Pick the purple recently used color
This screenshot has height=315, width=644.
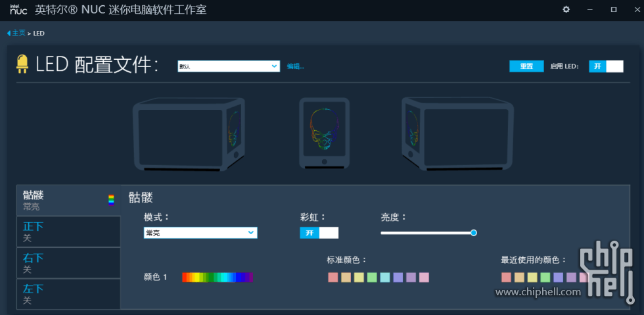571,277
